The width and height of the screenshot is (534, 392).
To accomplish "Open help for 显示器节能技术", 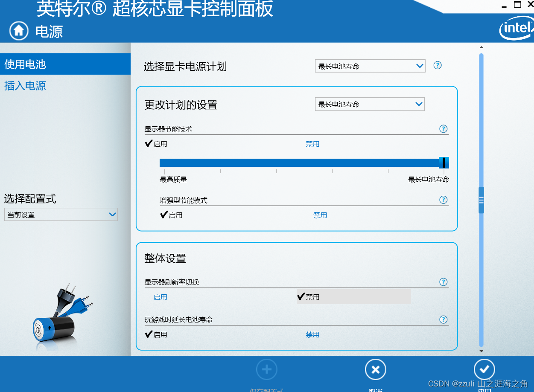I will coord(444,128).
